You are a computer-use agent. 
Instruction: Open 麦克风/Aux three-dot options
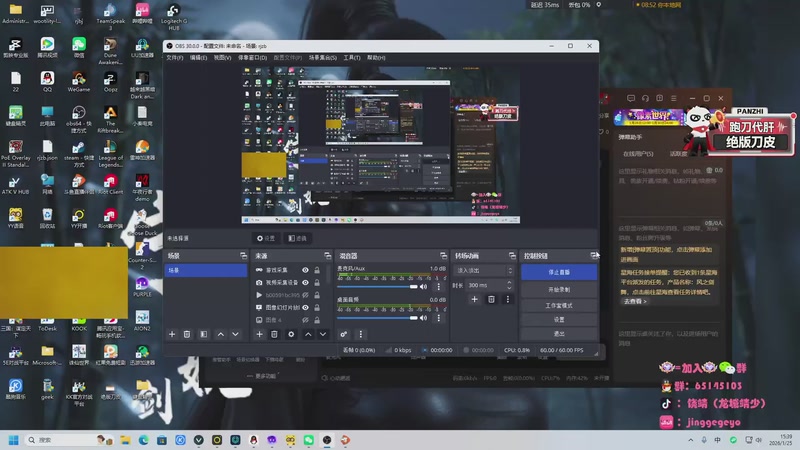pyautogui.click(x=438, y=287)
